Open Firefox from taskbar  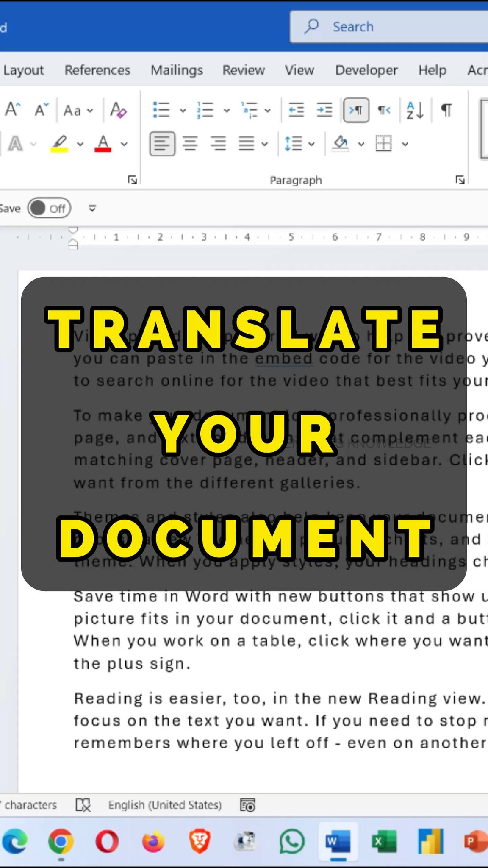click(x=153, y=841)
